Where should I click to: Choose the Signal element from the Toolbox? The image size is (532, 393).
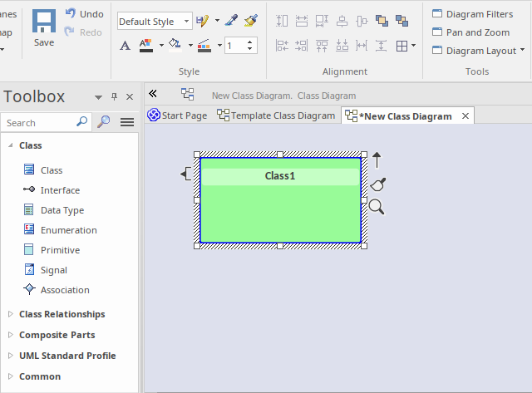coord(53,270)
